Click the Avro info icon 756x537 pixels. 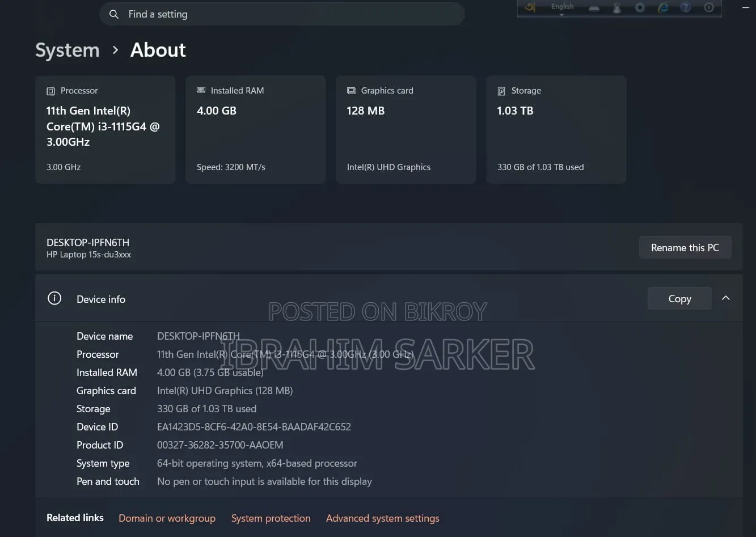point(709,8)
